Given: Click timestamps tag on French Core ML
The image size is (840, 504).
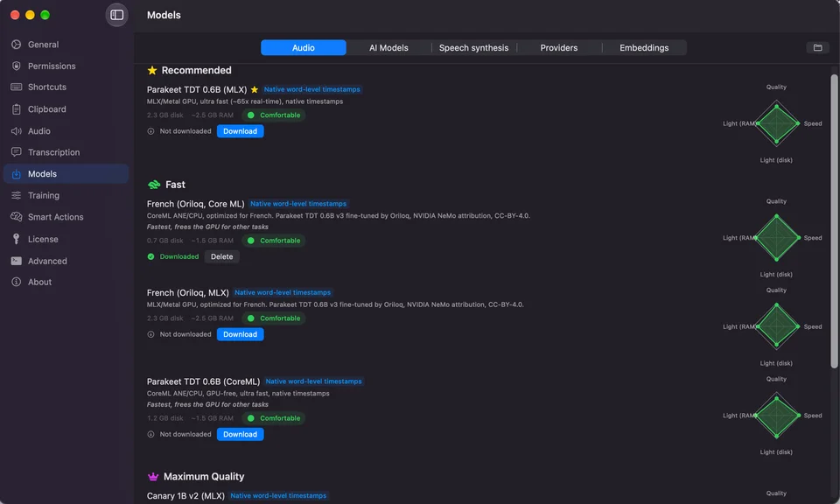Looking at the screenshot, I should coord(298,204).
